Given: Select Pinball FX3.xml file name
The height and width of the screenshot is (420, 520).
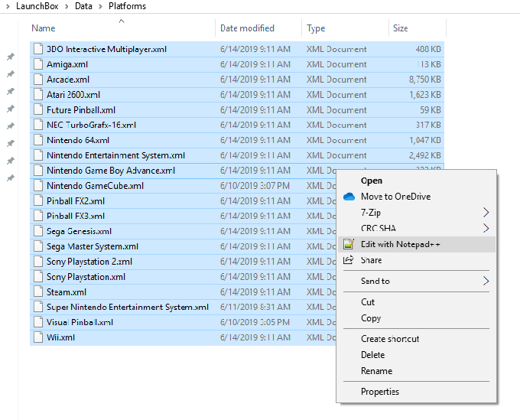Looking at the screenshot, I should coord(76,216).
